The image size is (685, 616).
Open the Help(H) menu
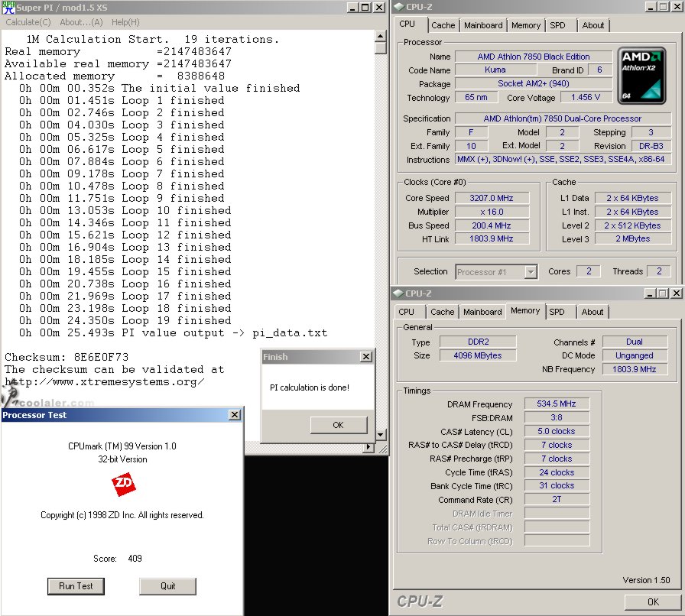(x=125, y=22)
